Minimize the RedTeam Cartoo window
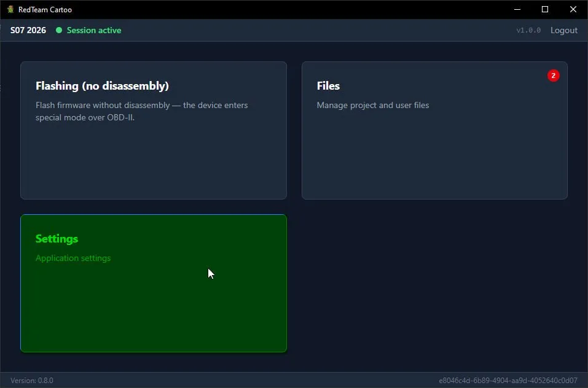This screenshot has height=388, width=588. pos(517,9)
